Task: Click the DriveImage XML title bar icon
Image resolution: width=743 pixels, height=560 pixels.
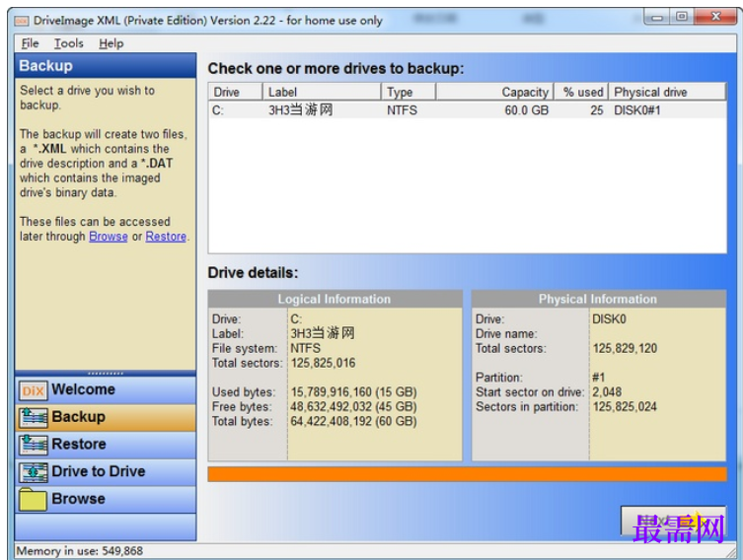Action: coord(22,21)
